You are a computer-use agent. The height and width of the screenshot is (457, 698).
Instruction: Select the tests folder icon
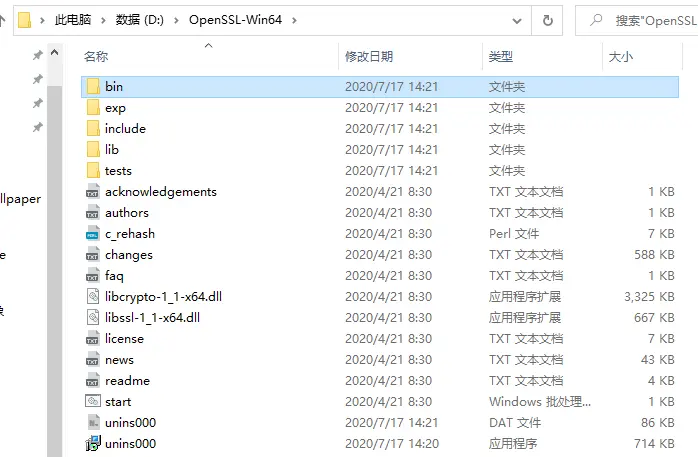click(x=93, y=170)
